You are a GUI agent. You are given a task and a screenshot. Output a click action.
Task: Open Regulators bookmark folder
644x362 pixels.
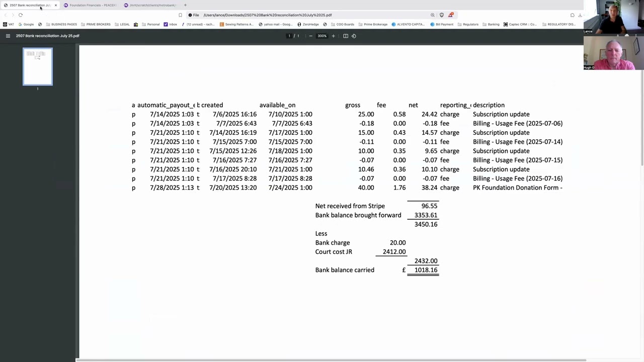pyautogui.click(x=467, y=24)
